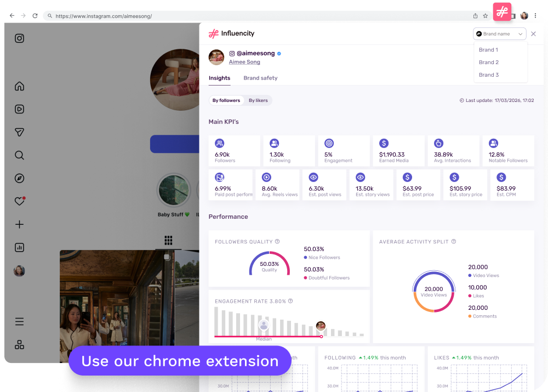Screen dimensions: 548x392
Task: Switch to the Insights tab
Action: [220, 78]
